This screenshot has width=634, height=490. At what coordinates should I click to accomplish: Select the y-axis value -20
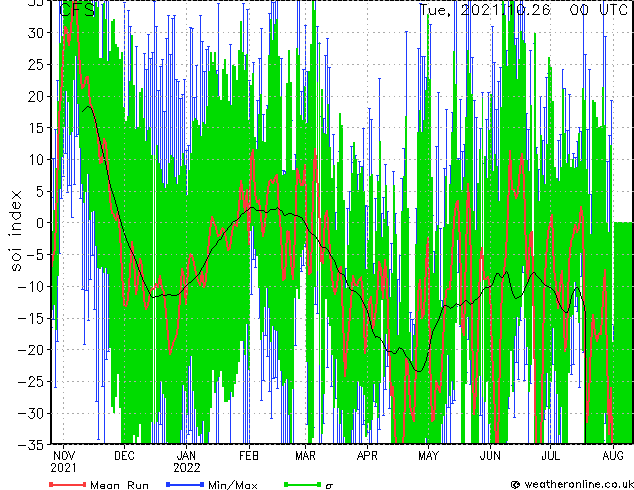coord(31,350)
